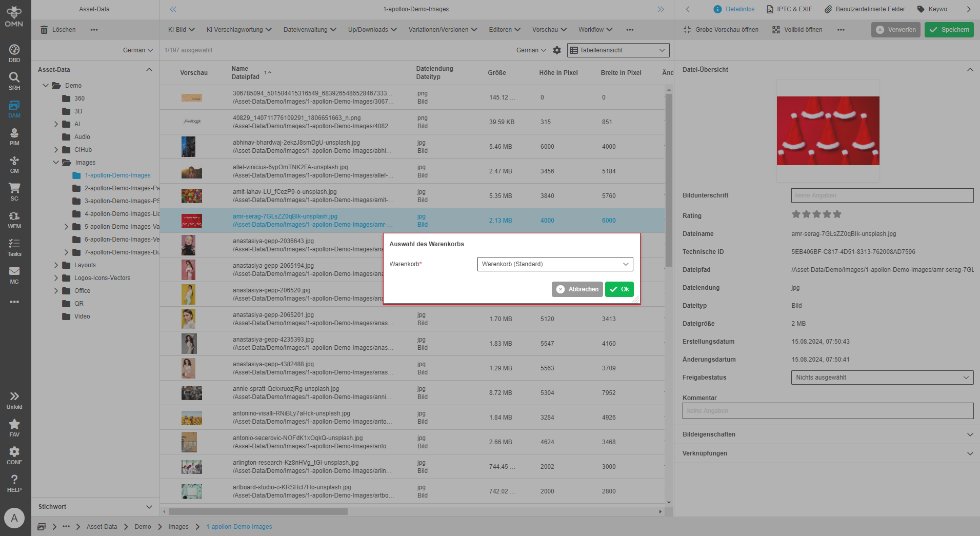Open the CONF configuration icon
Viewport: 980px width, 536px height.
(x=14, y=455)
